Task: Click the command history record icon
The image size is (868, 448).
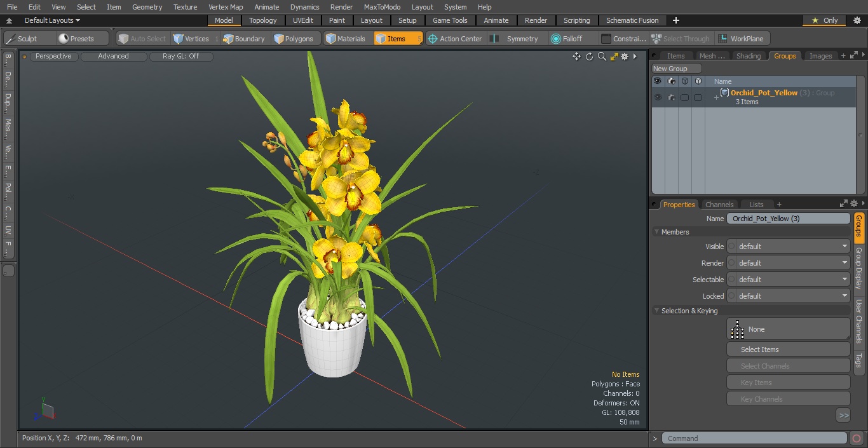Action: 857,438
